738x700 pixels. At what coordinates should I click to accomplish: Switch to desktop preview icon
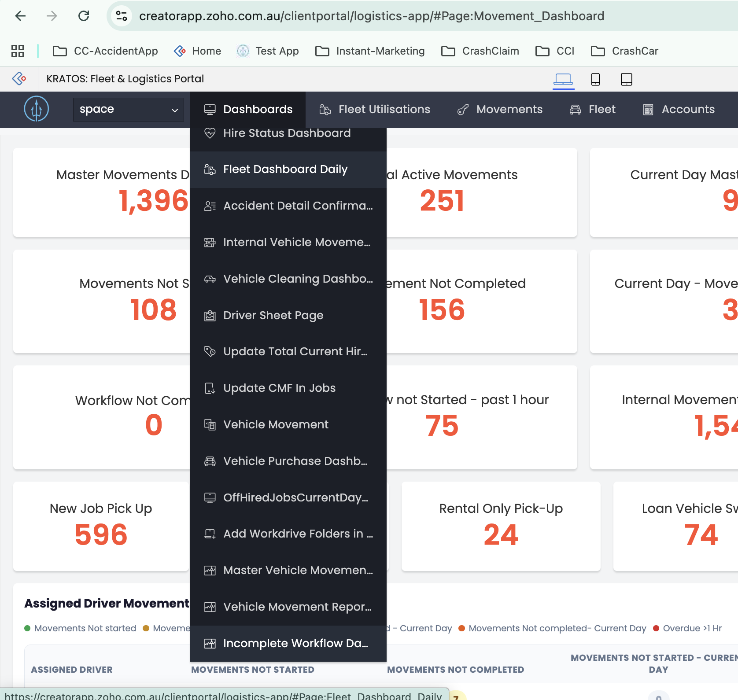pos(563,79)
